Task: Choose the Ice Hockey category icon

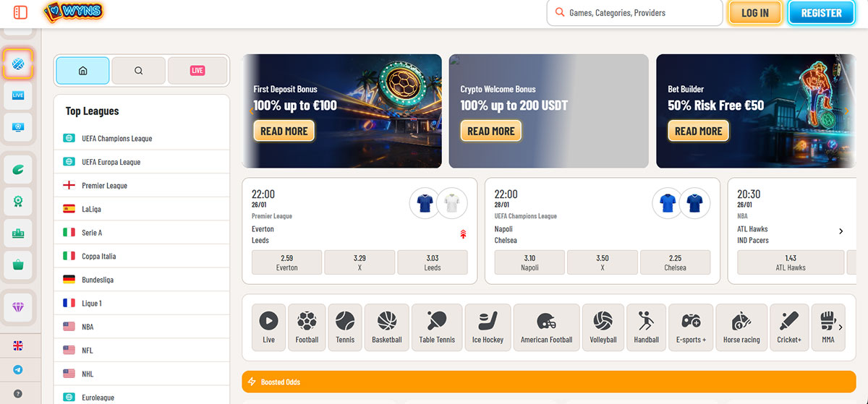Action: 488,327
